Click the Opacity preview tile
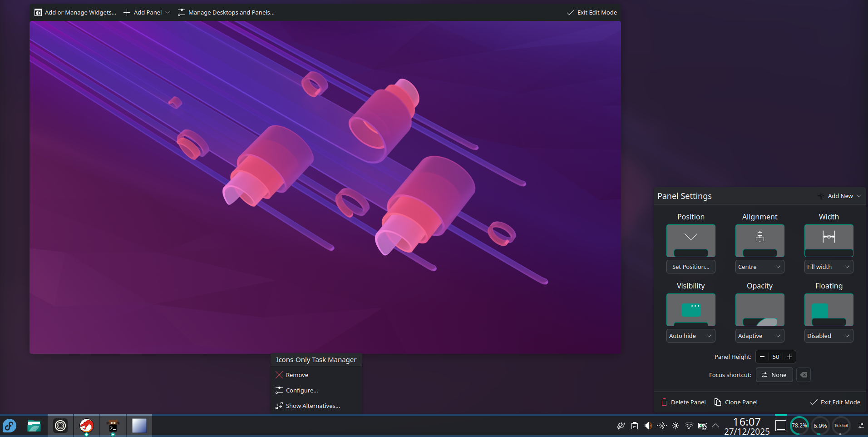This screenshot has height=437, width=868. [x=759, y=310]
